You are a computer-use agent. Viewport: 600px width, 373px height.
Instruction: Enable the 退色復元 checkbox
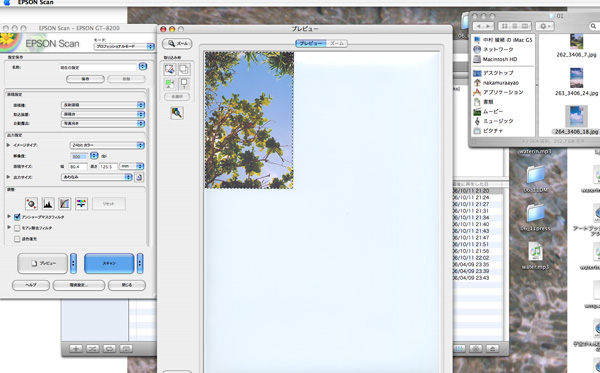tap(17, 239)
